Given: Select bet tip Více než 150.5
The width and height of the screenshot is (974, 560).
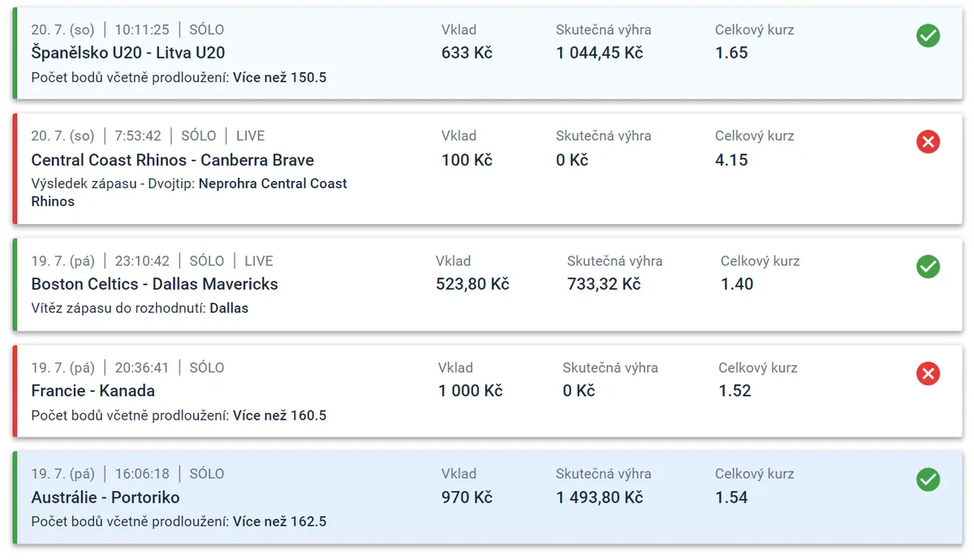Looking at the screenshot, I should click(279, 78).
